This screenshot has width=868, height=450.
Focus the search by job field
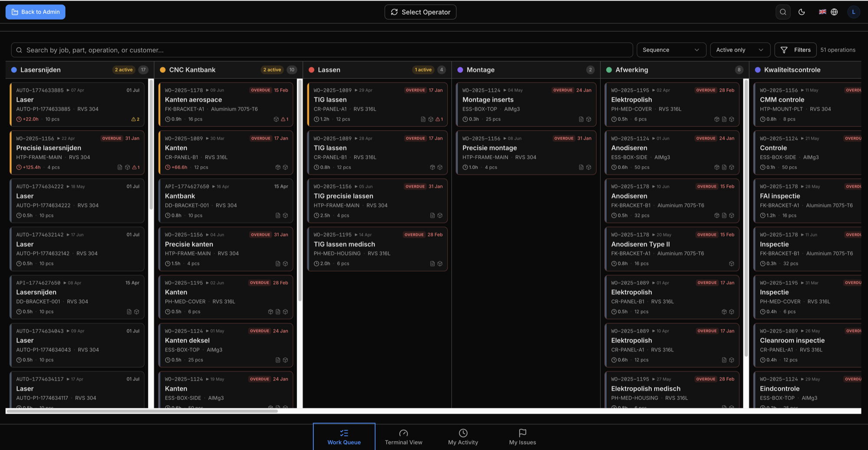(322, 50)
